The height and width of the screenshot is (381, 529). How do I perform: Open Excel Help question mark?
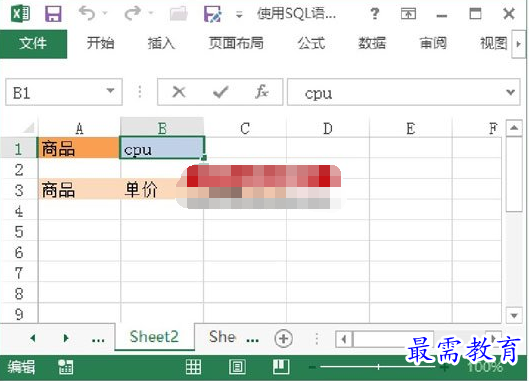coord(374,14)
